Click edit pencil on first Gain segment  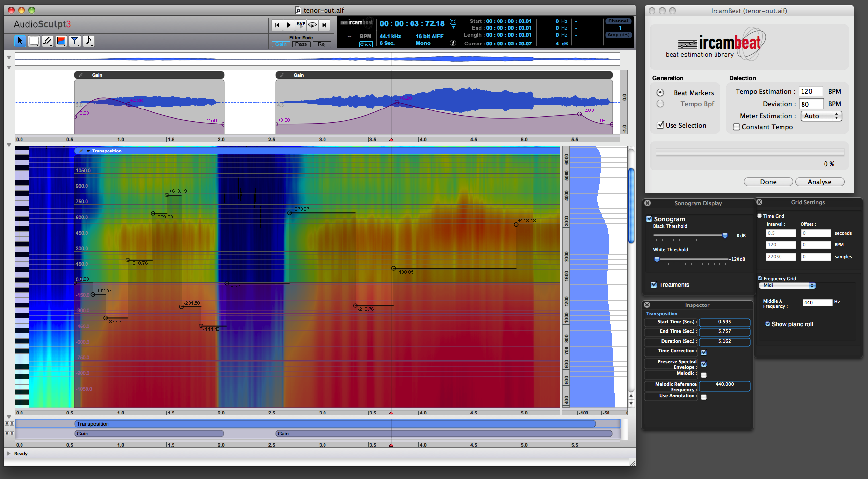(x=81, y=75)
